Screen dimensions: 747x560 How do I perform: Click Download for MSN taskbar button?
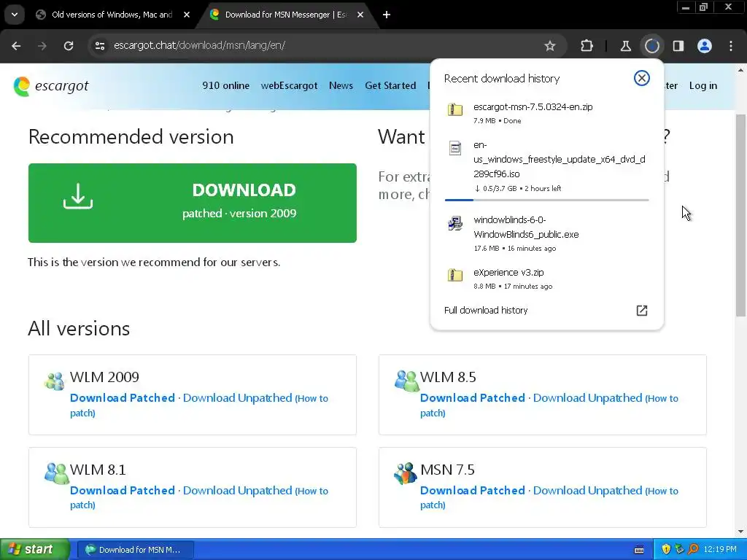135,550
